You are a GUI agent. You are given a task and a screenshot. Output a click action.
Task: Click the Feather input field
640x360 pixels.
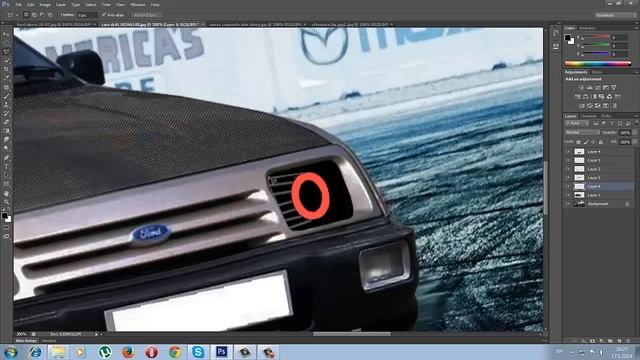(x=87, y=15)
